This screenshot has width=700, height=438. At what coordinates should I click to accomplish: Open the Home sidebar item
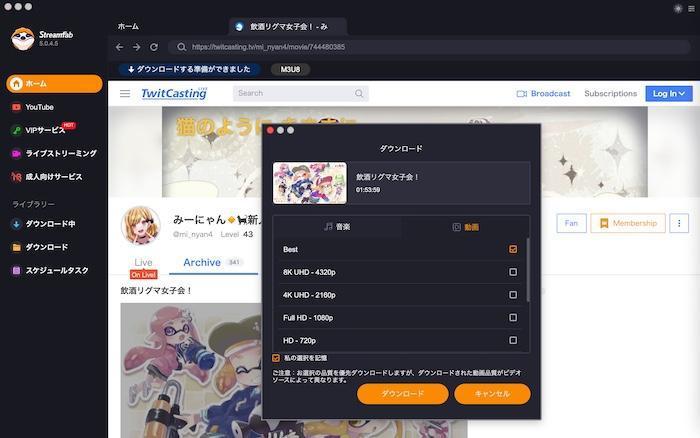(54, 84)
